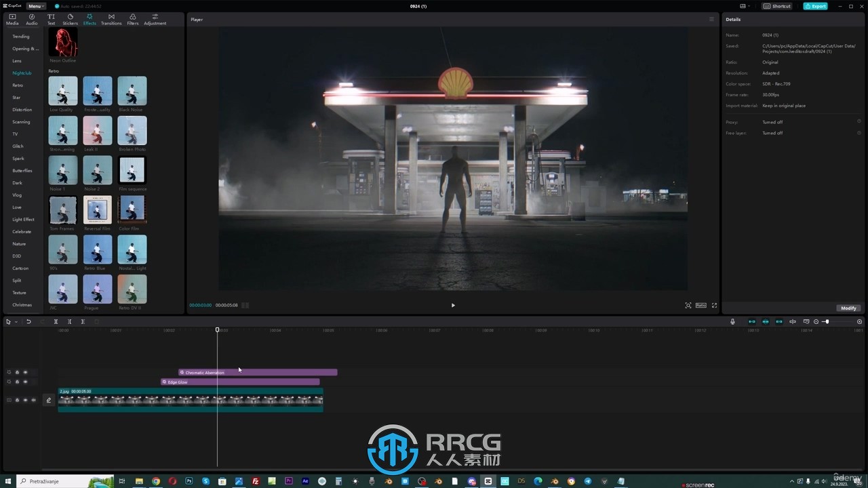Click the Delete left trim tool
This screenshot has height=488, width=868.
point(69,322)
